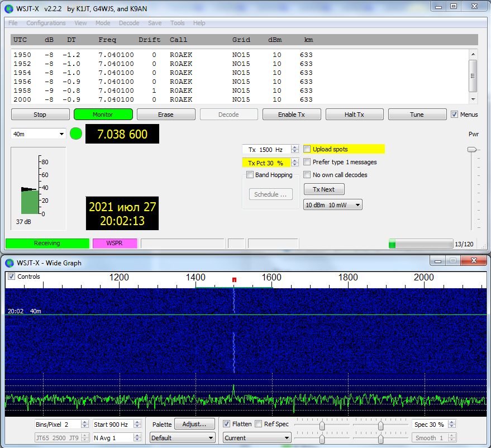Open the 10 dBm 10 mW power dropdown
The height and width of the screenshot is (448, 491).
(333, 205)
